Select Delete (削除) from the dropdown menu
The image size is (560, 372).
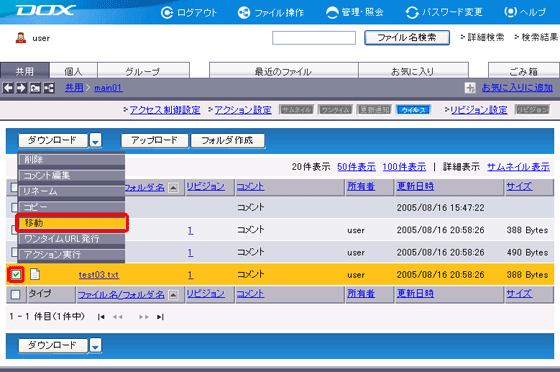point(71,160)
